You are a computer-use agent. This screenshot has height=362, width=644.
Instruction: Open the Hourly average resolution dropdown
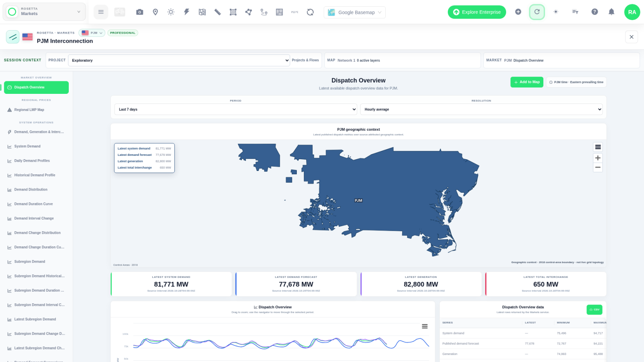(481, 109)
